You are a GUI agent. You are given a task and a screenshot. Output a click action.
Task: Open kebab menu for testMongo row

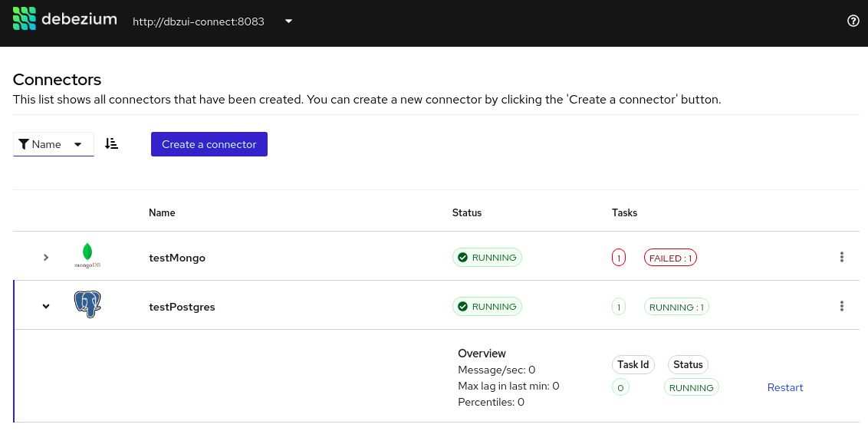pos(841,258)
